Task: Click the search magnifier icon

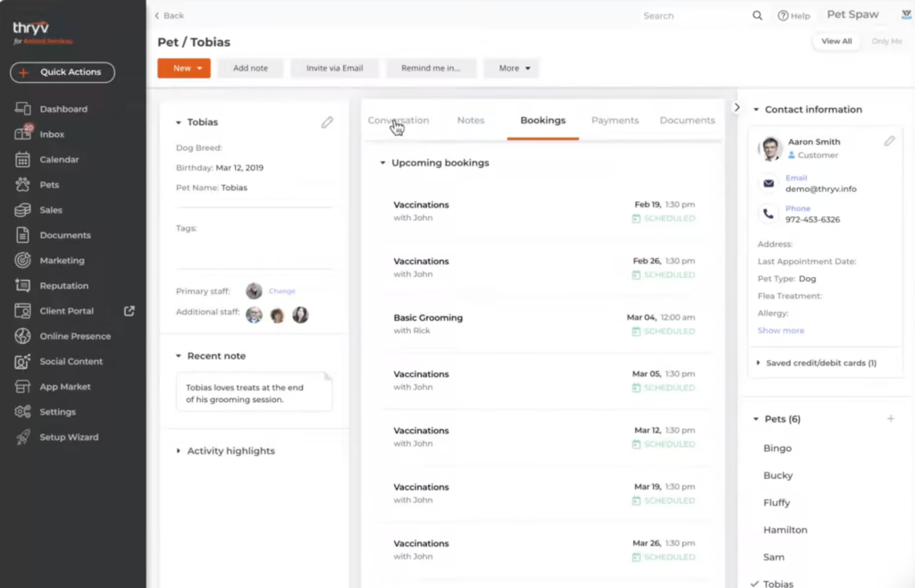Action: click(757, 15)
